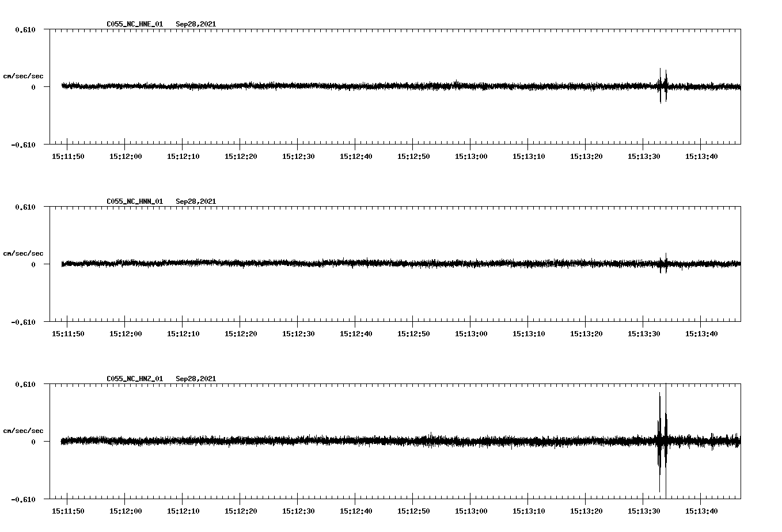Screen dimensions: 782x532
Task: Select the Sep28,2021 date on the HNN plot
Action: pyautogui.click(x=196, y=202)
